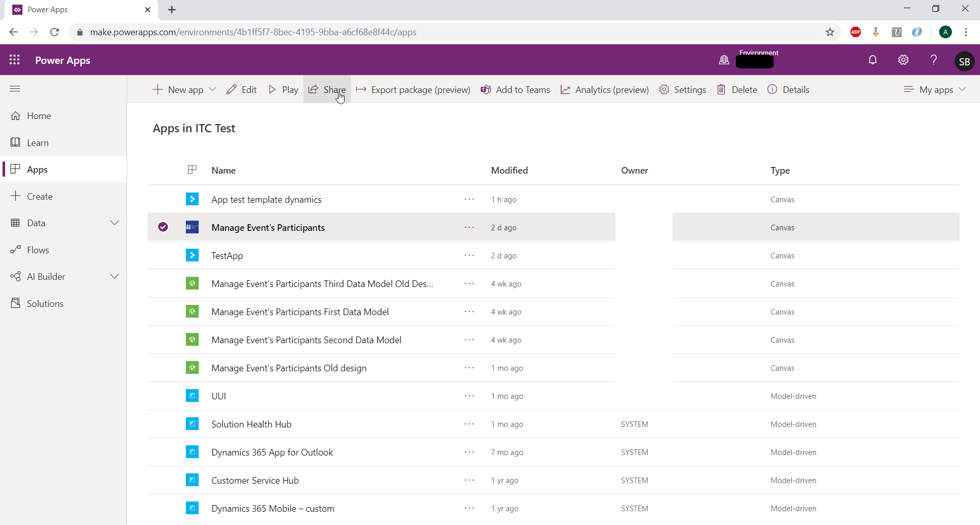Click Share in the command bar
The width and height of the screenshot is (980, 525).
coord(327,89)
